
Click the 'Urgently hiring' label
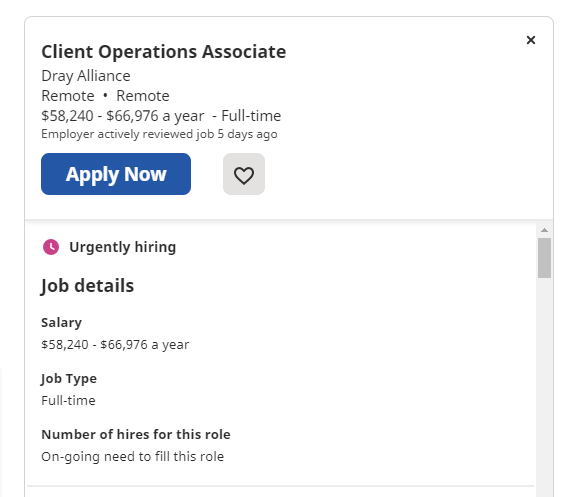point(123,247)
